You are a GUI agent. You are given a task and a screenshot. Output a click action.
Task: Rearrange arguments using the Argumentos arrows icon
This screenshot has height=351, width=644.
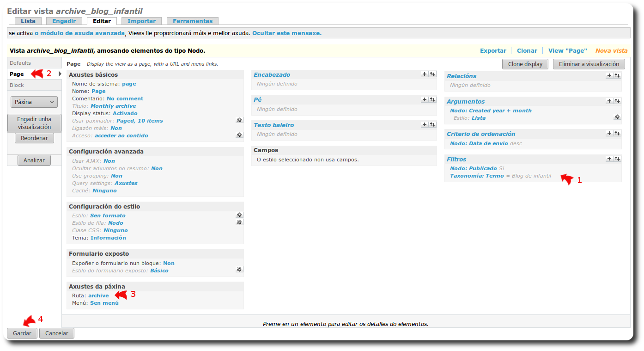pos(617,100)
